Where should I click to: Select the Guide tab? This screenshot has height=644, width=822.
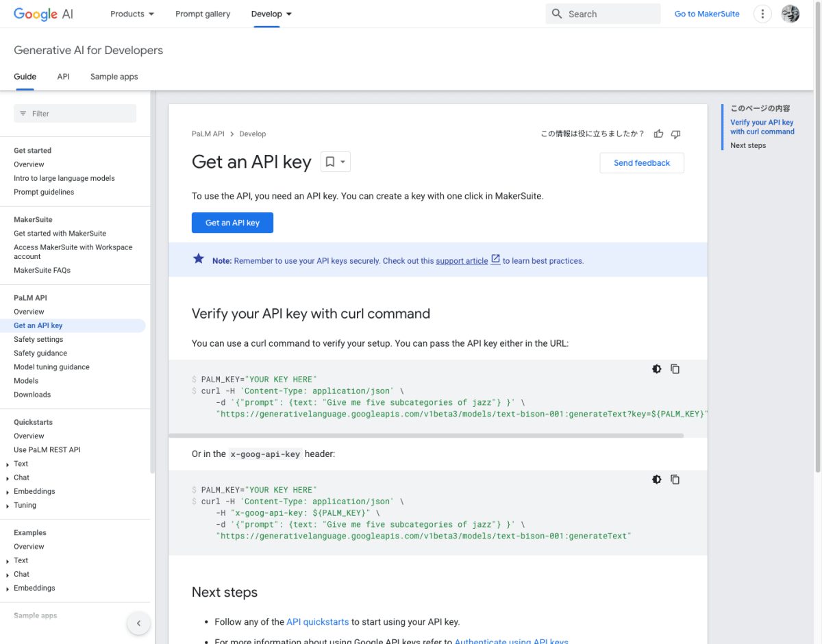tap(25, 77)
